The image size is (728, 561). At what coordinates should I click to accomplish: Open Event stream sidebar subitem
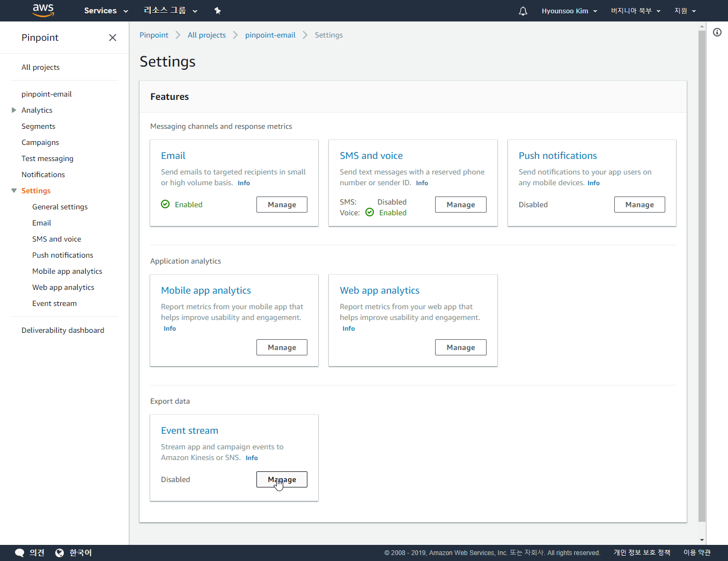coord(54,303)
